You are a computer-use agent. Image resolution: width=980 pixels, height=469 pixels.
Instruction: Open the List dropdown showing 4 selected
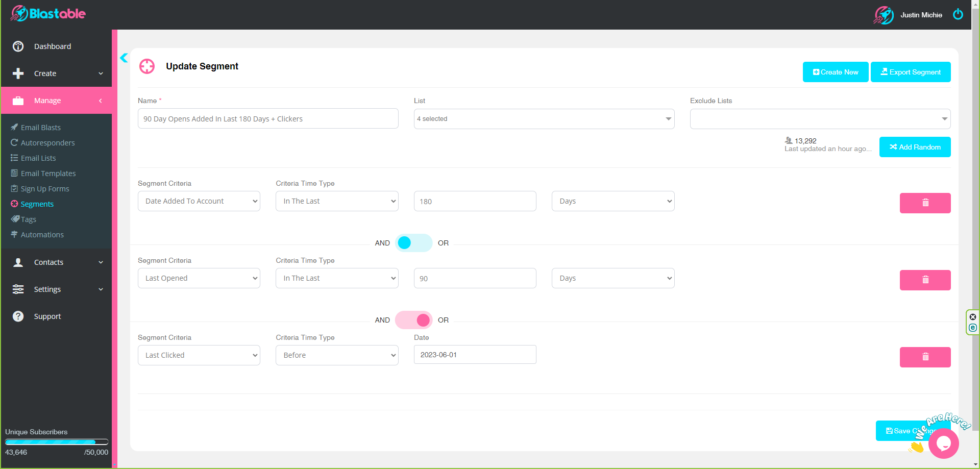point(544,118)
